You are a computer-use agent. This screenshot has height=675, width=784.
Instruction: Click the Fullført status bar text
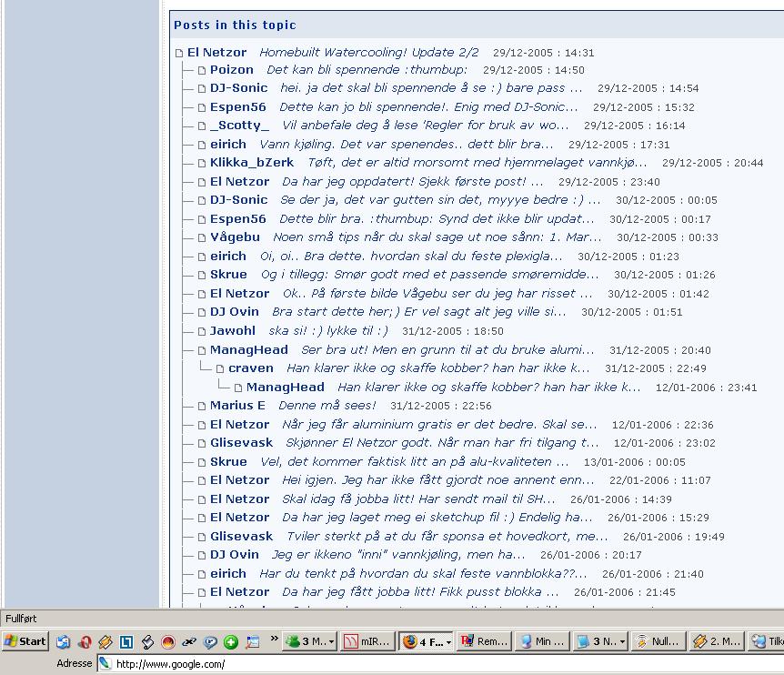[21, 619]
